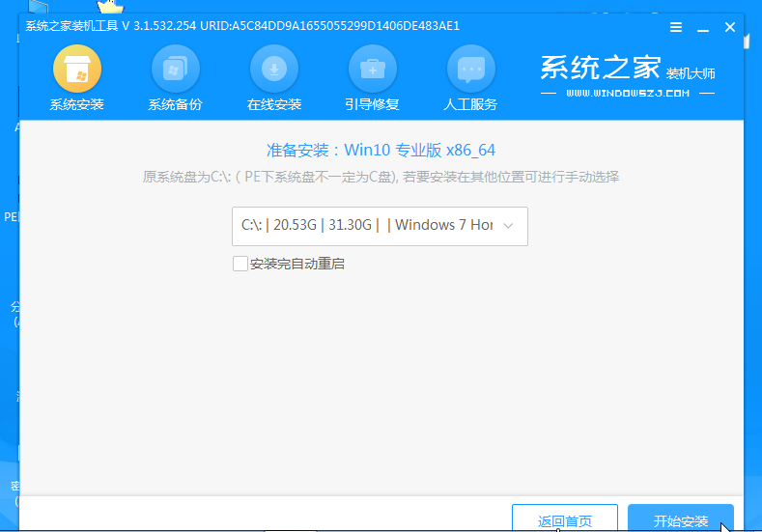Expand the drive list using chevron arrow
This screenshot has height=532, width=762.
point(509,226)
